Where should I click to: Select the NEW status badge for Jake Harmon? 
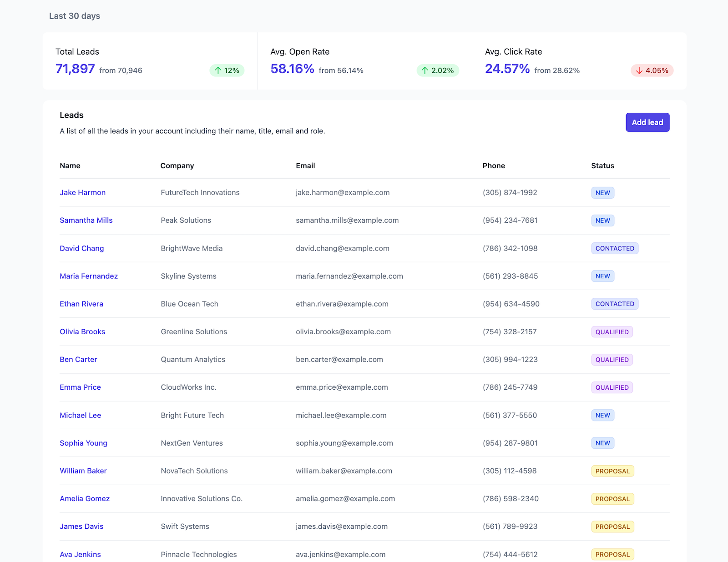point(602,192)
